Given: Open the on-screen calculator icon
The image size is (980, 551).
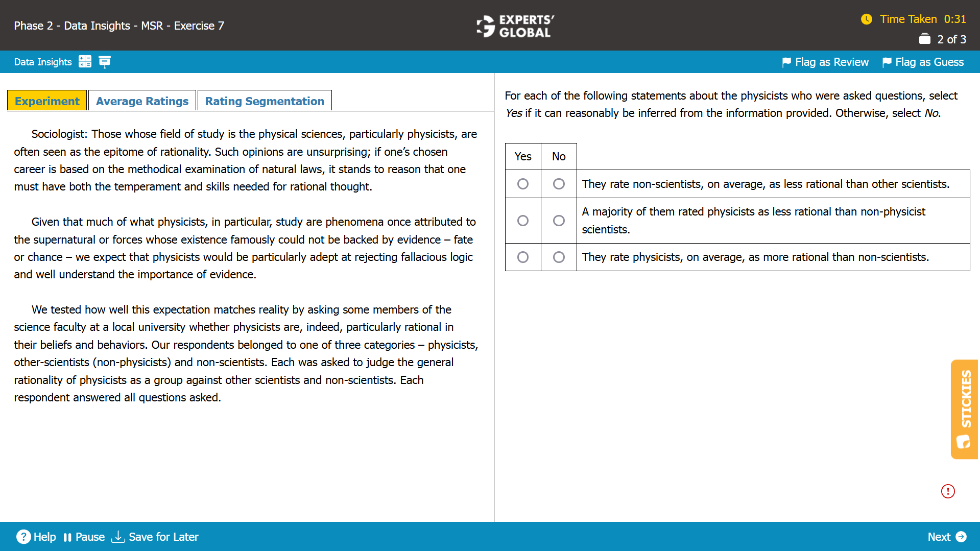Looking at the screenshot, I should point(85,61).
